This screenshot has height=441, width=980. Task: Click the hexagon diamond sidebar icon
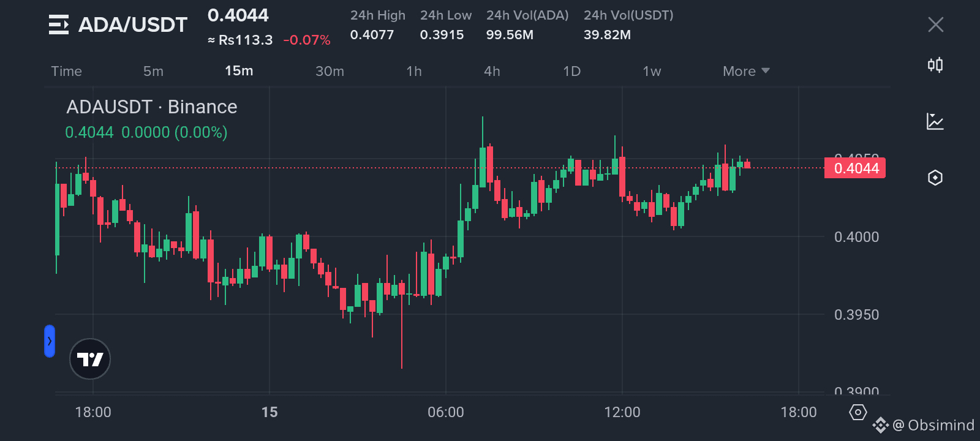[935, 178]
